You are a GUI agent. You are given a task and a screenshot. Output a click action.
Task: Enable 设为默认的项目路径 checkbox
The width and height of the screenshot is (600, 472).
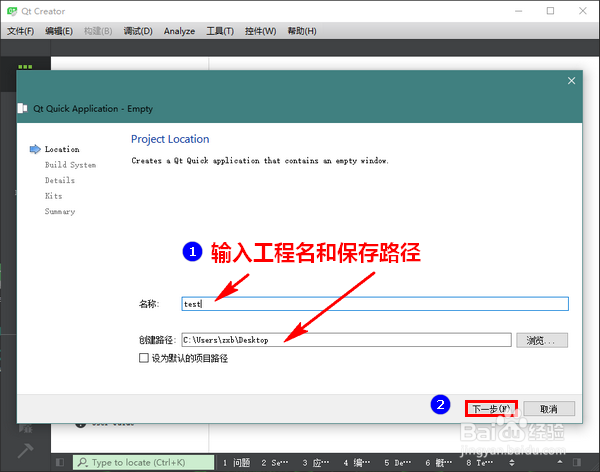144,358
